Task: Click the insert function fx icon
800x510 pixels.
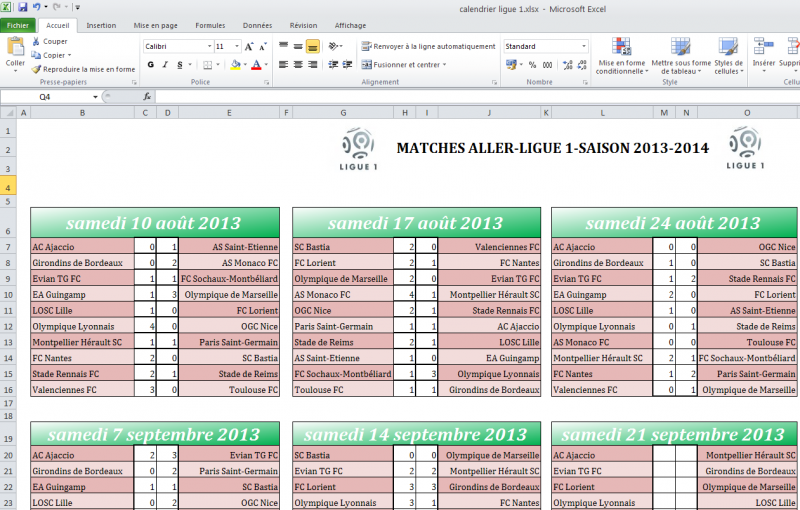Action: click(147, 97)
